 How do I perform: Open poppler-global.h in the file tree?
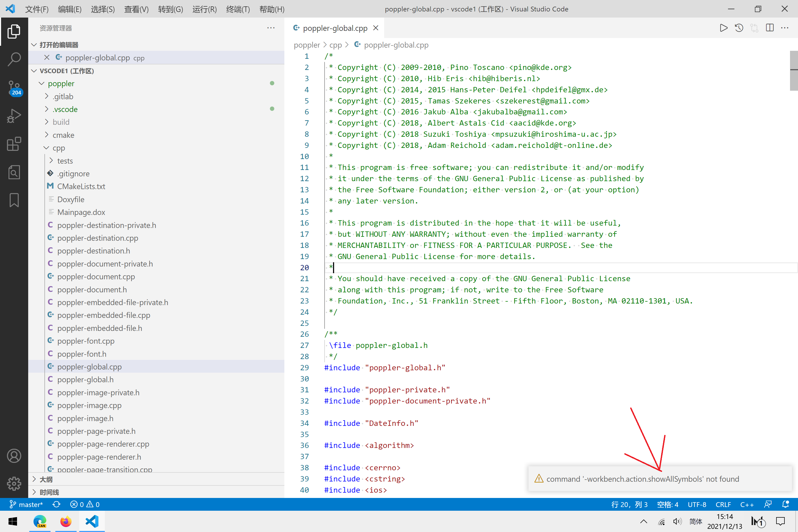click(85, 380)
